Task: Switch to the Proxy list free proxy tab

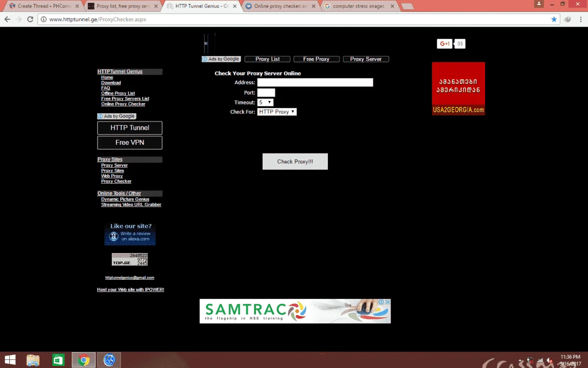Action: click(122, 6)
